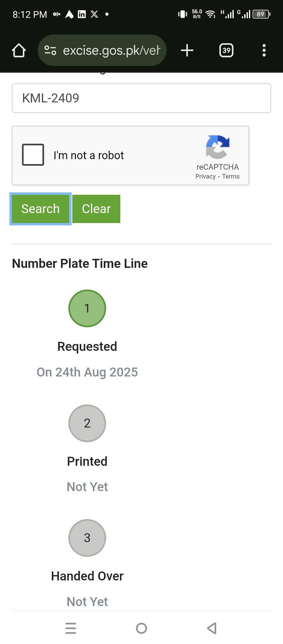The image size is (283, 644).
Task: Tap the reCAPTCHA logo
Action: click(218, 147)
